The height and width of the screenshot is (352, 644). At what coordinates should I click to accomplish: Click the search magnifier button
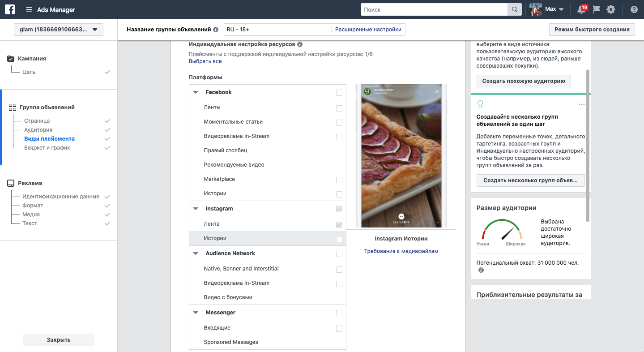(514, 9)
